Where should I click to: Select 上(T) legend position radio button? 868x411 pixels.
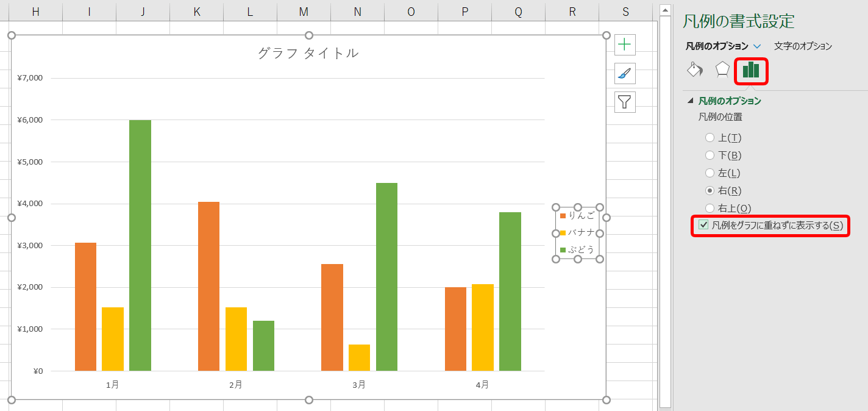pyautogui.click(x=710, y=138)
